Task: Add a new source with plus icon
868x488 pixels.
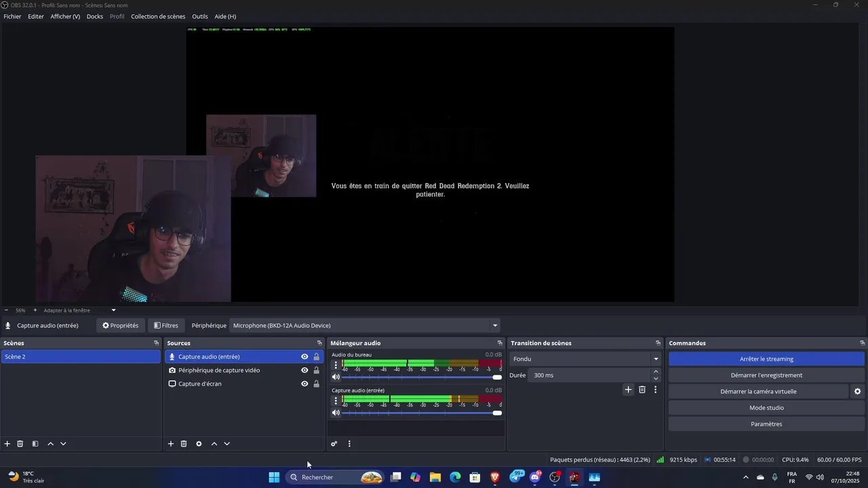Action: 171,444
